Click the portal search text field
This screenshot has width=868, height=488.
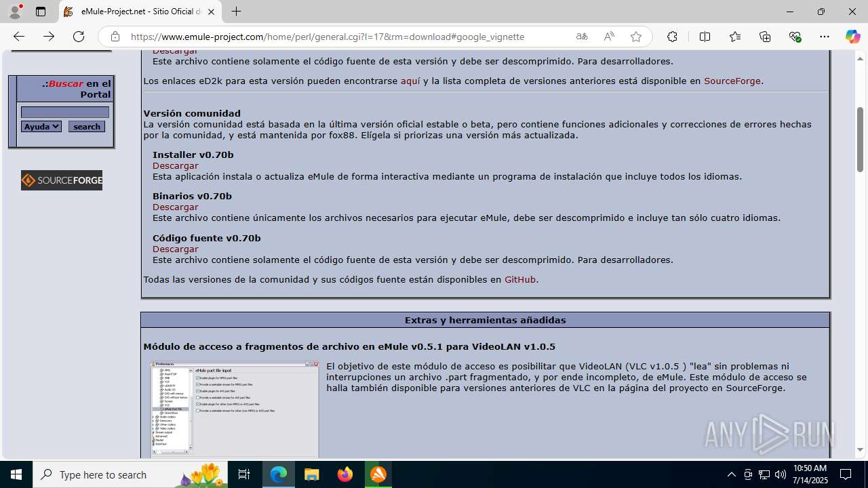tap(65, 112)
